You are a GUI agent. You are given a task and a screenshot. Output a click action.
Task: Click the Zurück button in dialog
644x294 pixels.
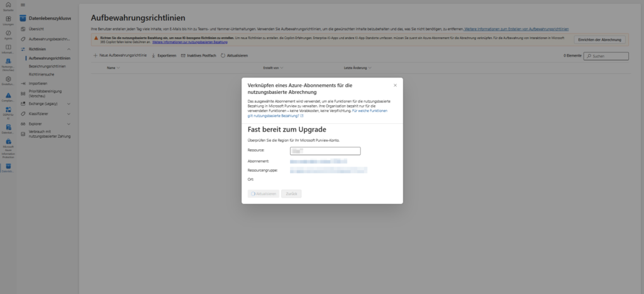pyautogui.click(x=291, y=193)
